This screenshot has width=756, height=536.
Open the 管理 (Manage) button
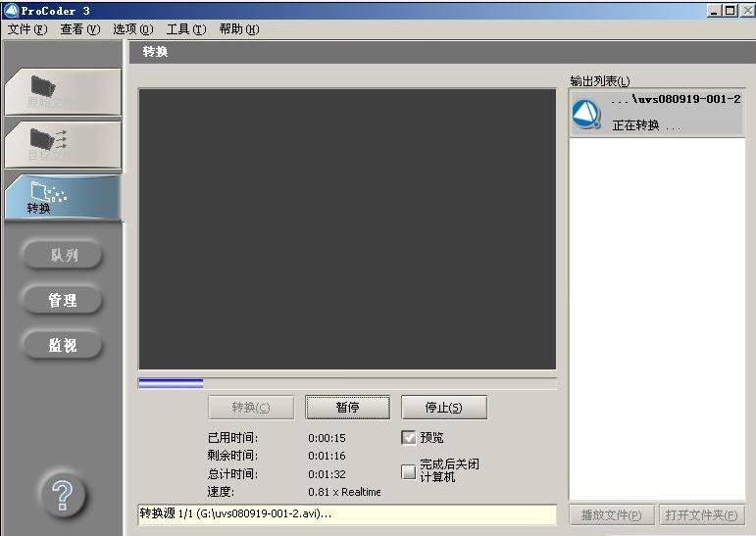point(63,300)
